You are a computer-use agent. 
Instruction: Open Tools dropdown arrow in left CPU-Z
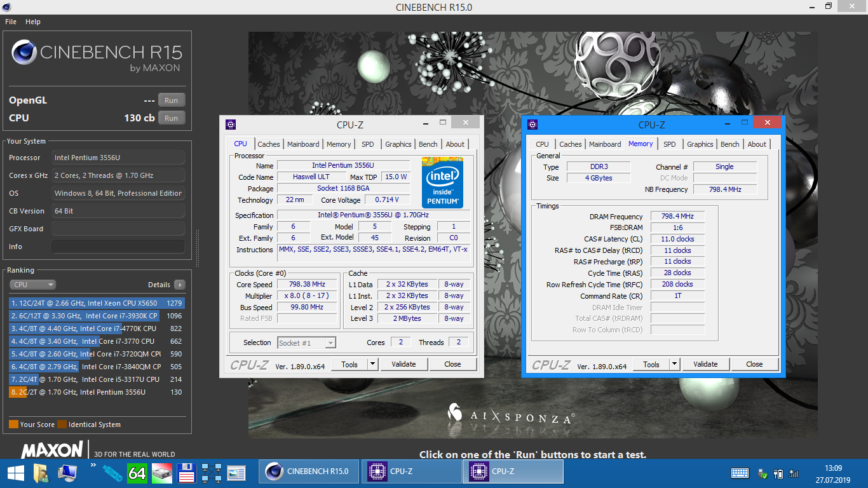point(373,364)
